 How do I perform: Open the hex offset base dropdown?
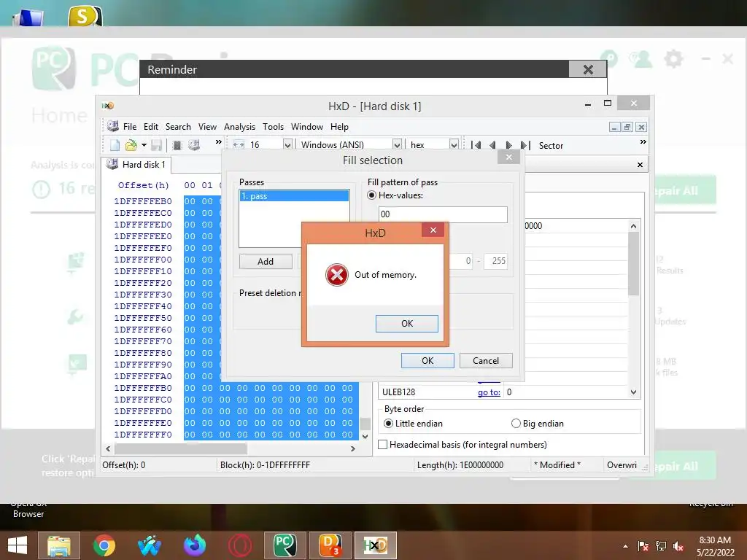pyautogui.click(x=454, y=145)
